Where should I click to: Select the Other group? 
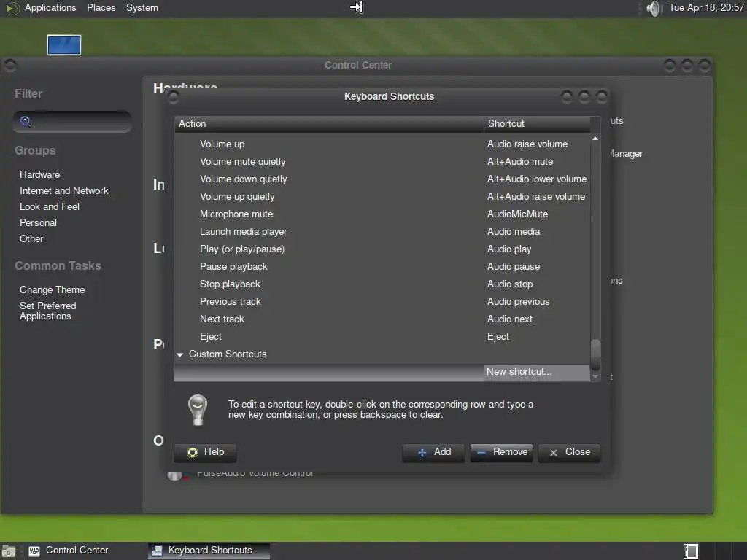31,239
